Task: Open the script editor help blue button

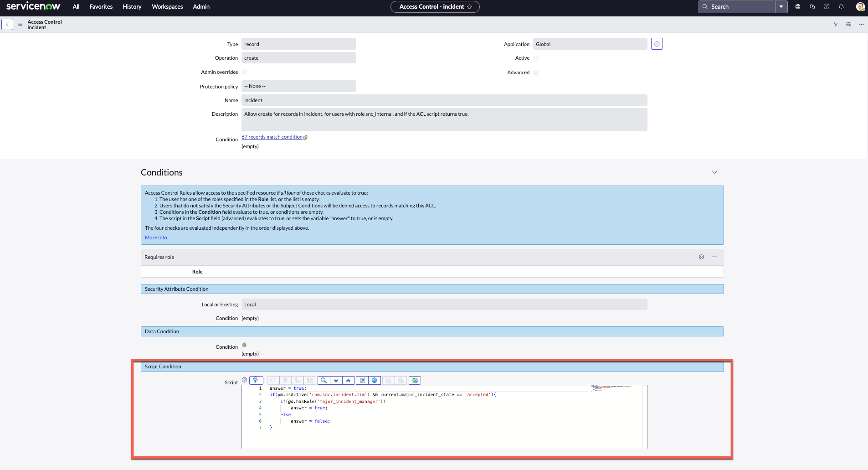Action: coord(375,380)
